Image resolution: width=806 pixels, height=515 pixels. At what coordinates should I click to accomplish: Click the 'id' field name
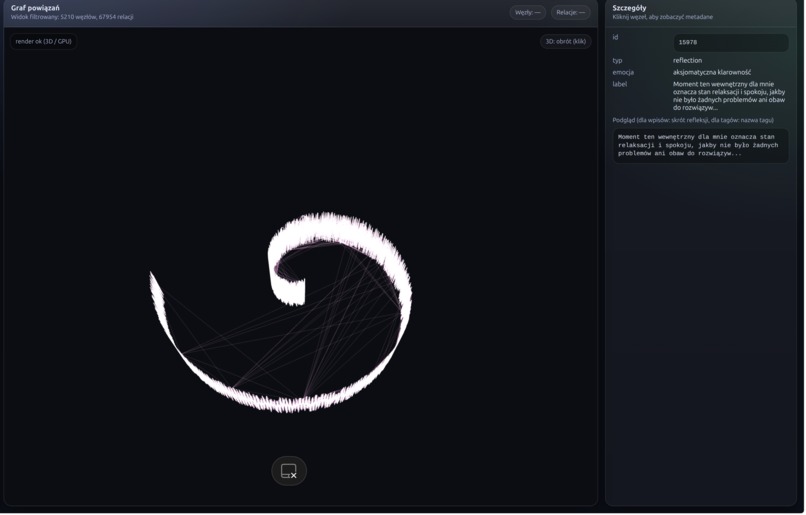point(615,38)
